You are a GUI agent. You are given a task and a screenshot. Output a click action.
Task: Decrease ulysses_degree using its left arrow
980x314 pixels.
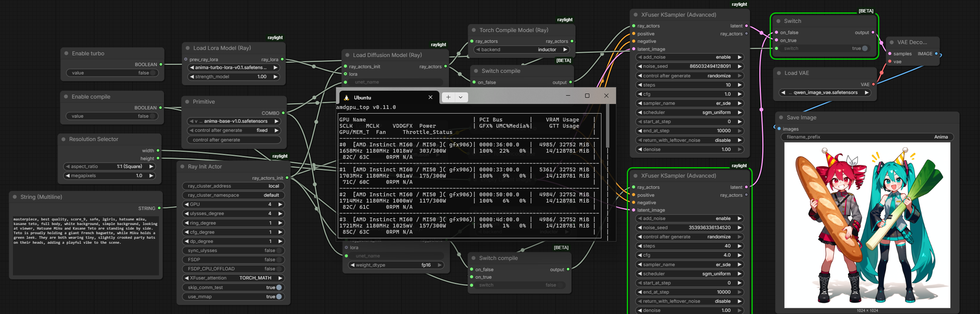click(x=187, y=214)
